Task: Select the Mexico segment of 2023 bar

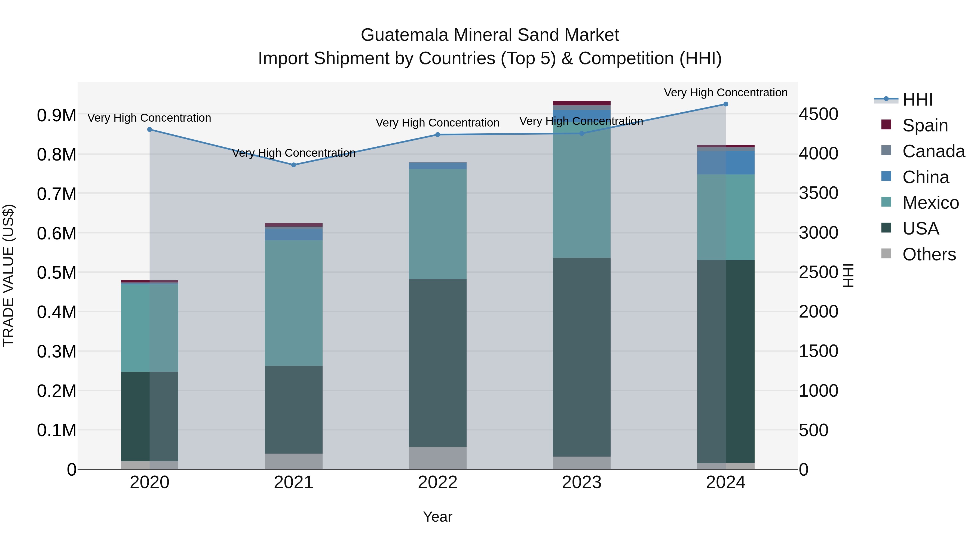Action: point(582,190)
